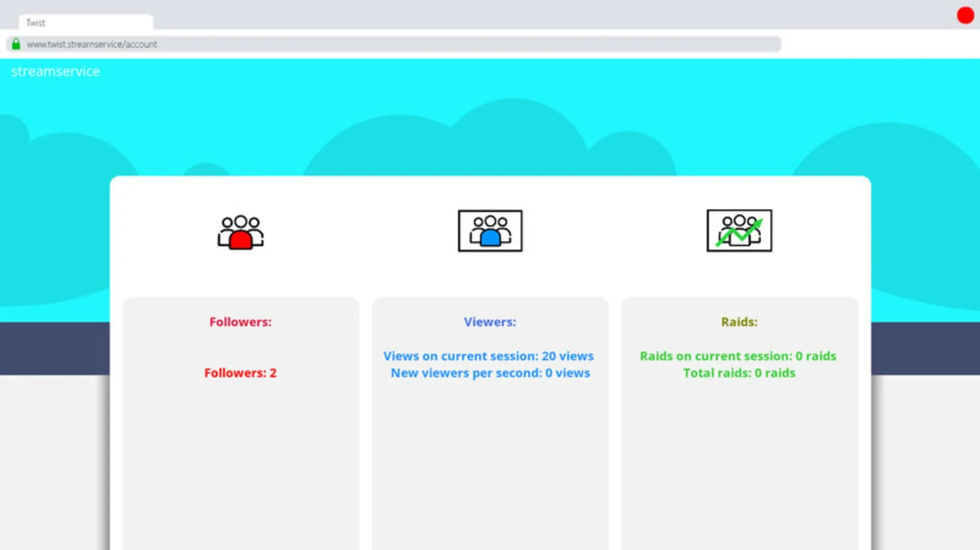The image size is (980, 550).
Task: Click empty space below 'Followers: 2' in the card
Action: click(x=240, y=459)
